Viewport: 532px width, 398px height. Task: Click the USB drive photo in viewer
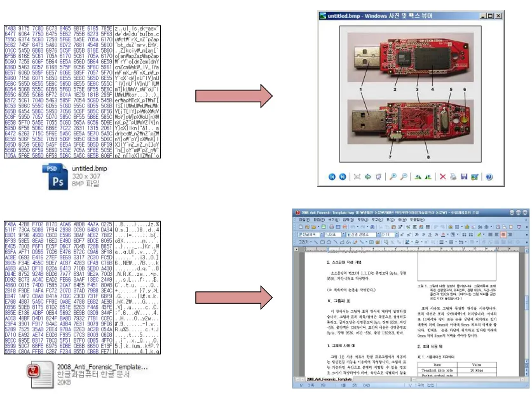410,93
